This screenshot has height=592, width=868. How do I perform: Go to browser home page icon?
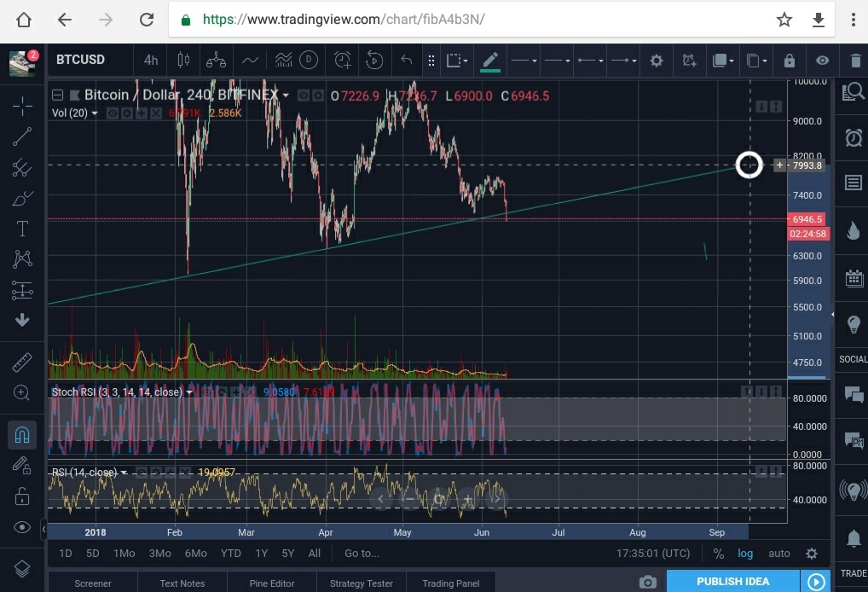[x=24, y=20]
